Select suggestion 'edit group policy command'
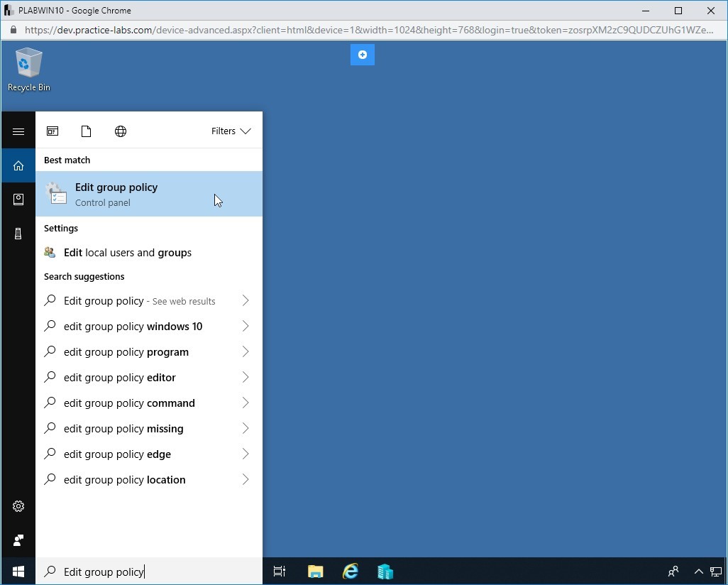 (149, 403)
